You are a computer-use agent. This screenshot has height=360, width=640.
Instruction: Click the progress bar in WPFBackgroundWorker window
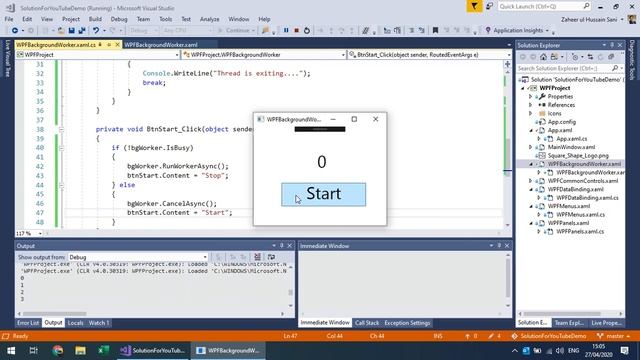[x=320, y=129]
